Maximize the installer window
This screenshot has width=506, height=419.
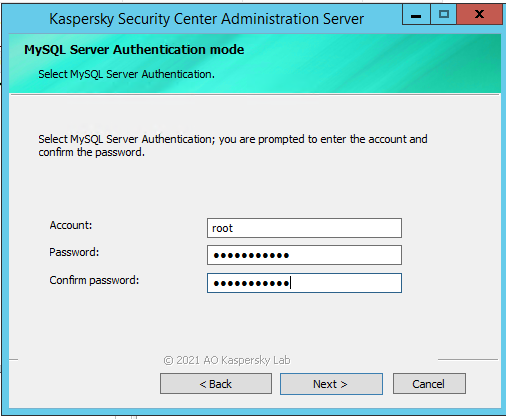(443, 14)
